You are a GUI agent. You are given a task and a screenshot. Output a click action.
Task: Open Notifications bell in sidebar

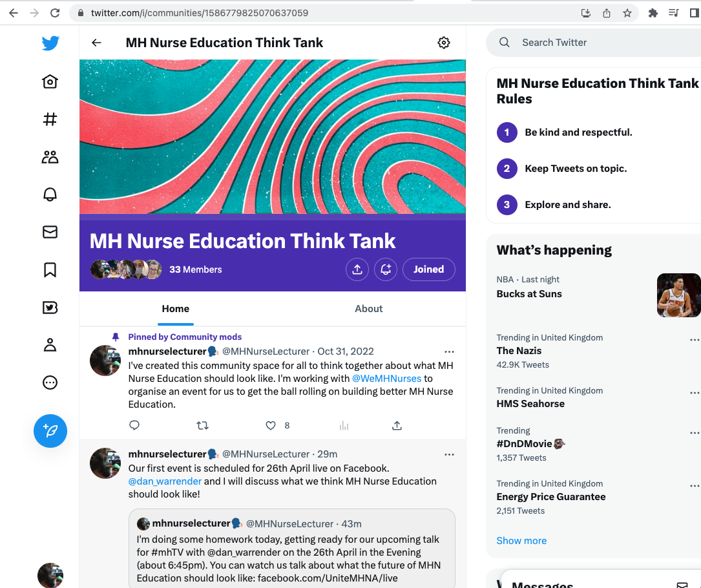(50, 194)
